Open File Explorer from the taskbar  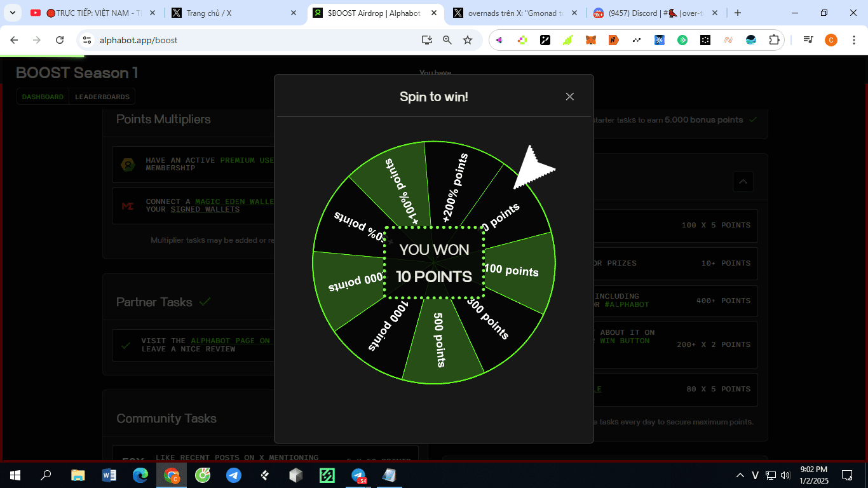pyautogui.click(x=78, y=475)
